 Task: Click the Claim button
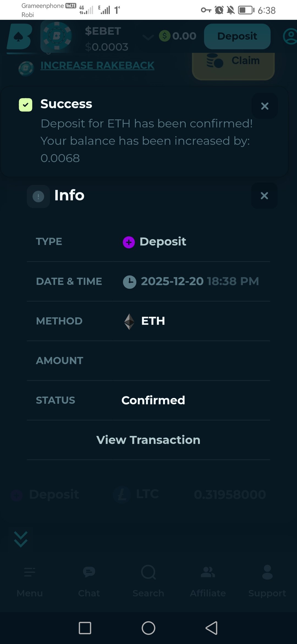point(233,62)
